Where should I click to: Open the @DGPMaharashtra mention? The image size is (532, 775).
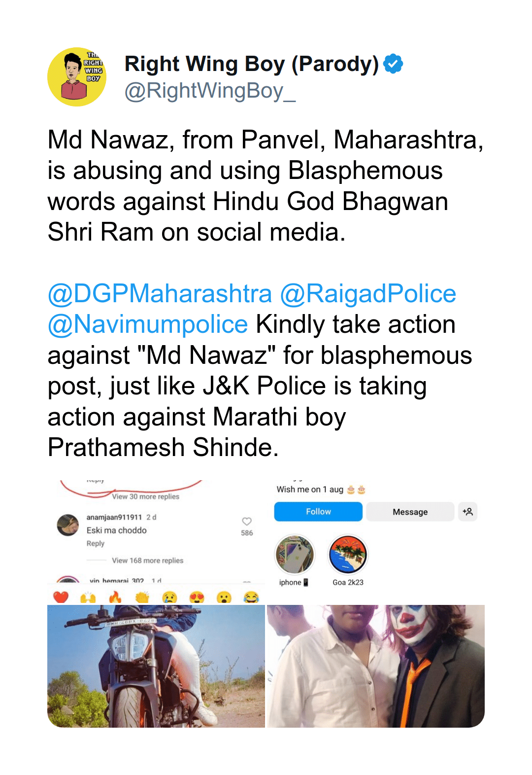click(x=160, y=294)
